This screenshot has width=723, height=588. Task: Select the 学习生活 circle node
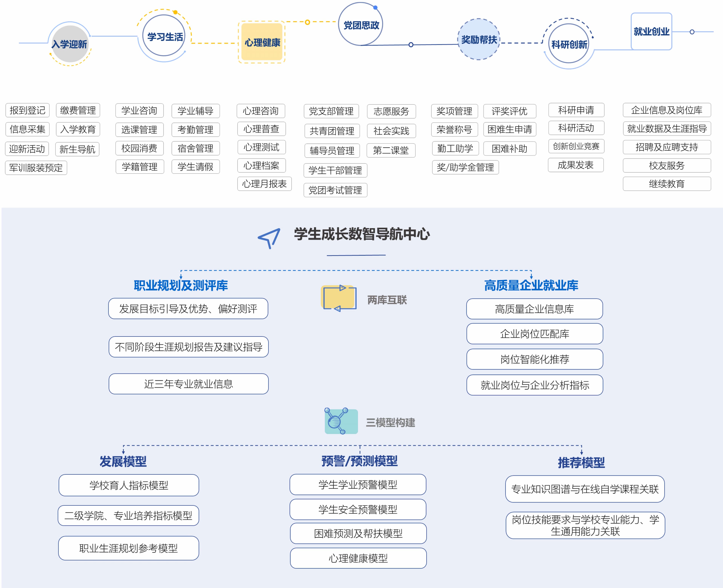tap(164, 36)
